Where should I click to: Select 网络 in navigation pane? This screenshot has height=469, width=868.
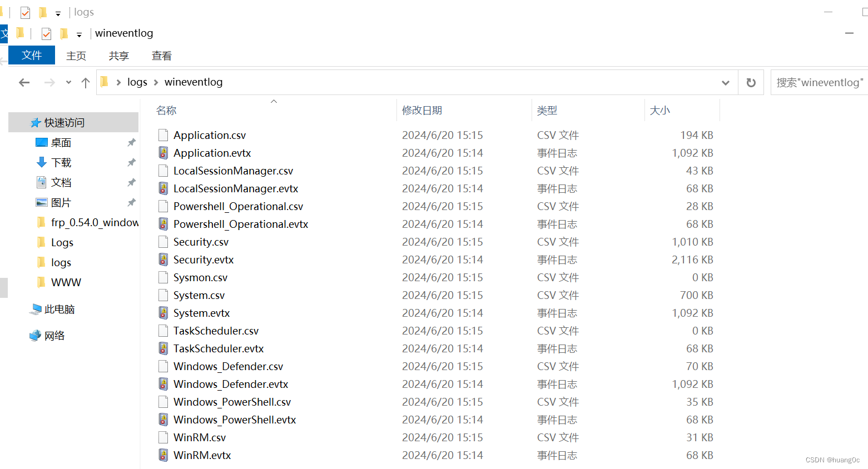54,336
